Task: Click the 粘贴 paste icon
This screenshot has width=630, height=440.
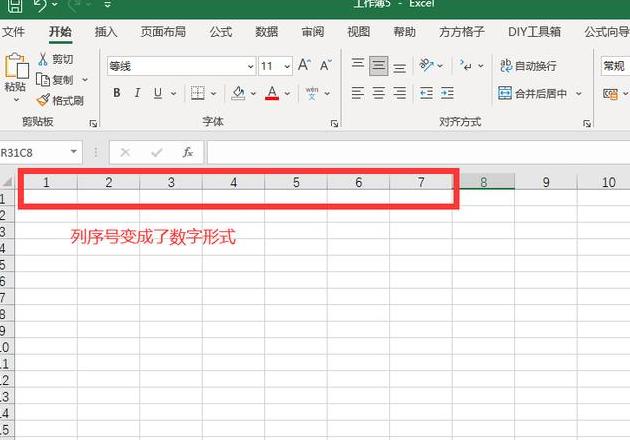Action: pos(16,65)
